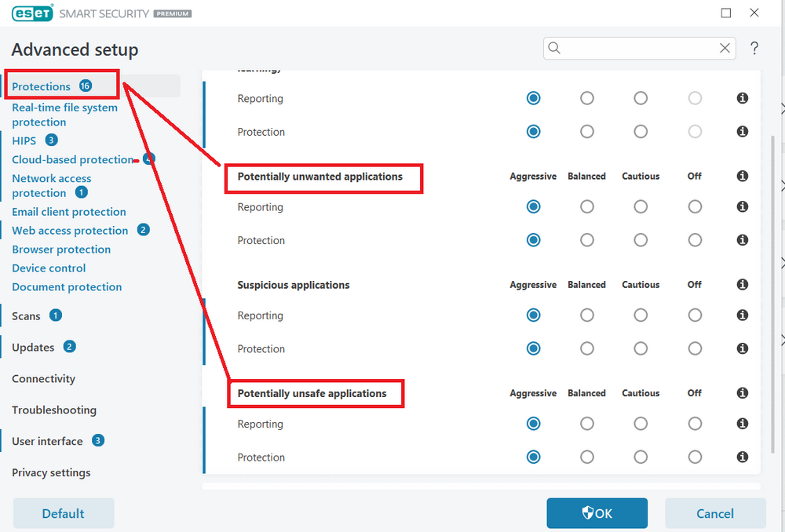Clear the search box with its X icon
Screen dimensions: 785x532
click(x=725, y=48)
